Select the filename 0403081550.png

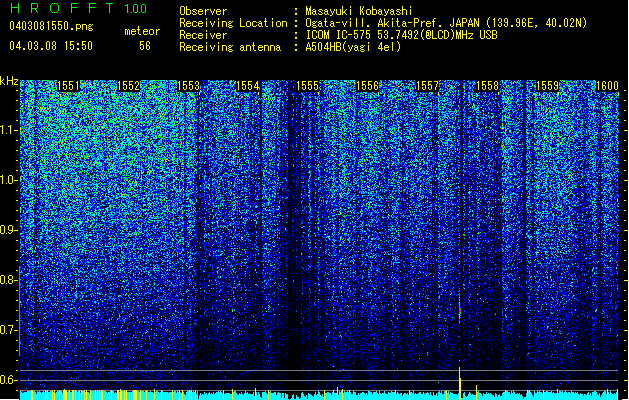(x=51, y=27)
